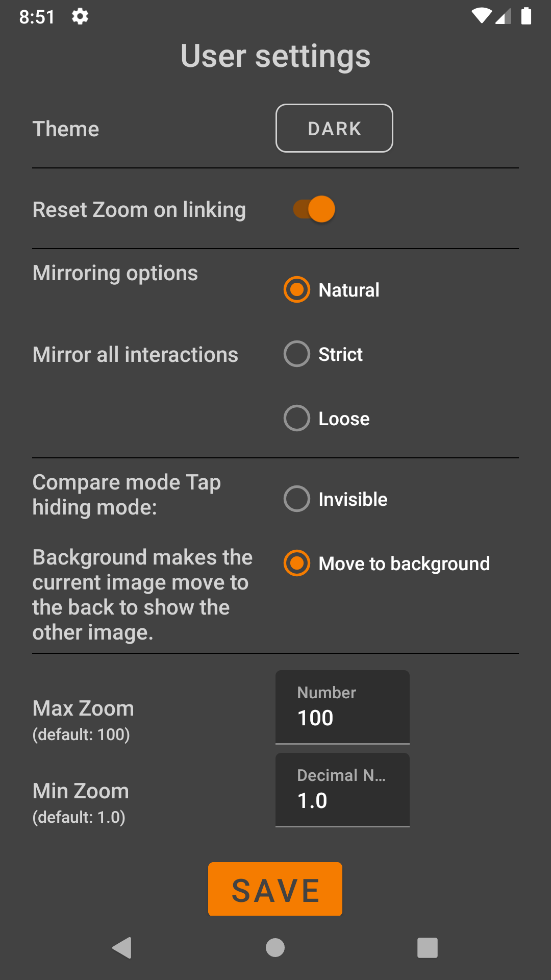Click the DARK theme button
Viewport: 551px width, 980px height.
click(x=334, y=128)
